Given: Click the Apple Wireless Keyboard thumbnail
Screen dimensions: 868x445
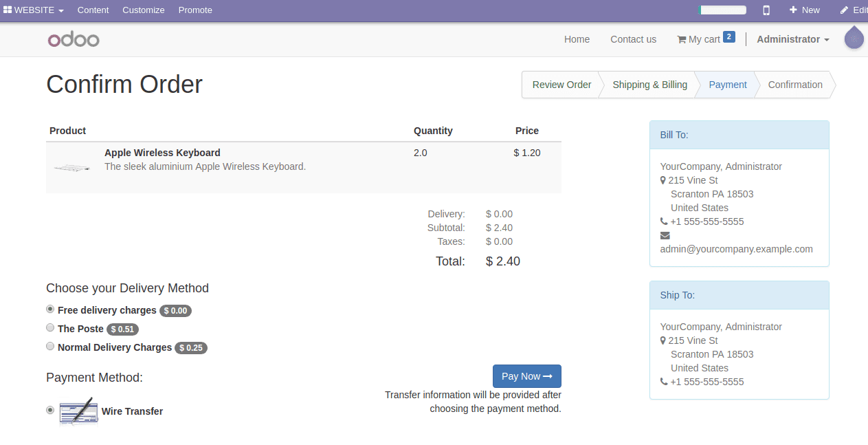Looking at the screenshot, I should pyautogui.click(x=72, y=167).
